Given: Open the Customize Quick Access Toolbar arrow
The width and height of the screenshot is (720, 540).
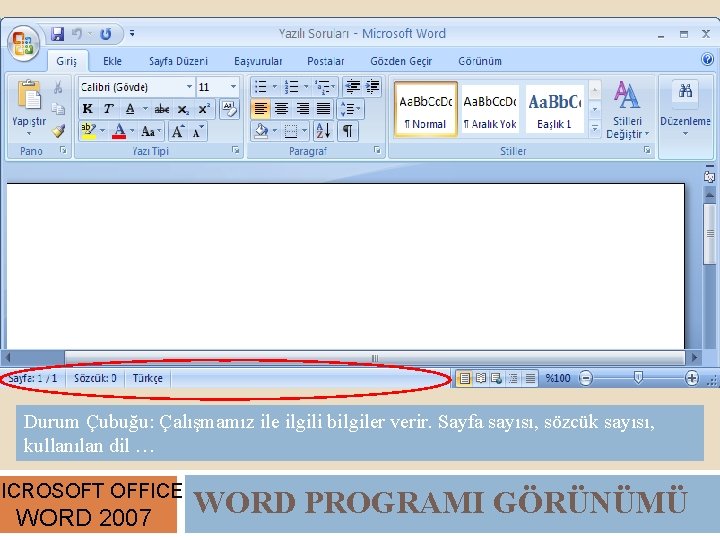Looking at the screenshot, I should point(132,33).
